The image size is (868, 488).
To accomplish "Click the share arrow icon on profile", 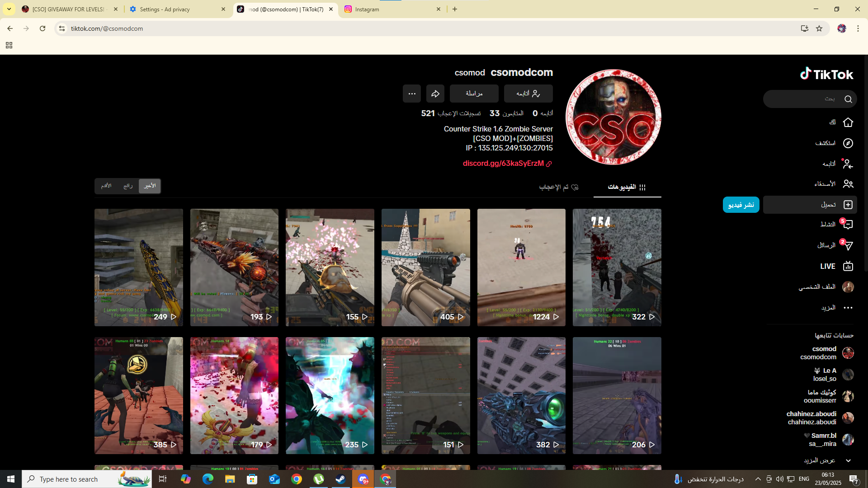I will pos(435,94).
